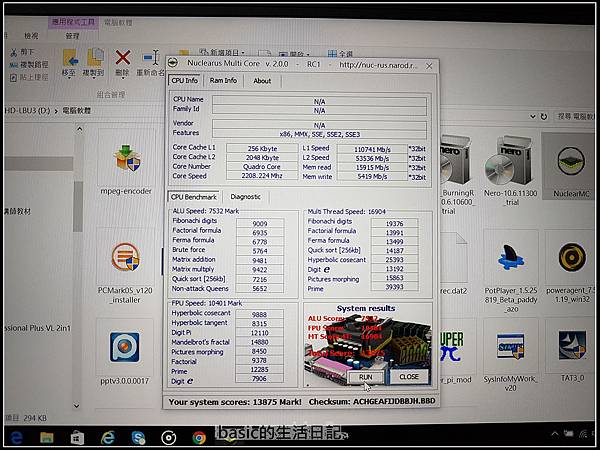600x450 pixels.
Task: Click the CLOSE button in Nuclearus
Action: pos(409,377)
